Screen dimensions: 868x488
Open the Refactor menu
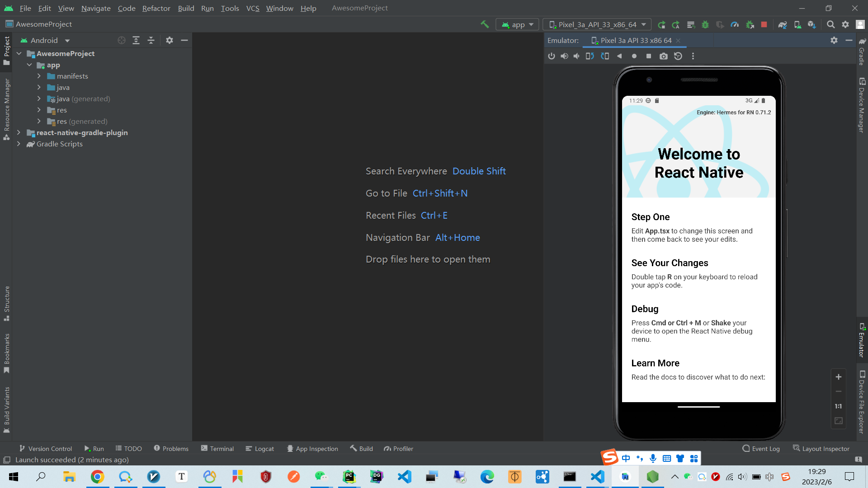click(156, 8)
